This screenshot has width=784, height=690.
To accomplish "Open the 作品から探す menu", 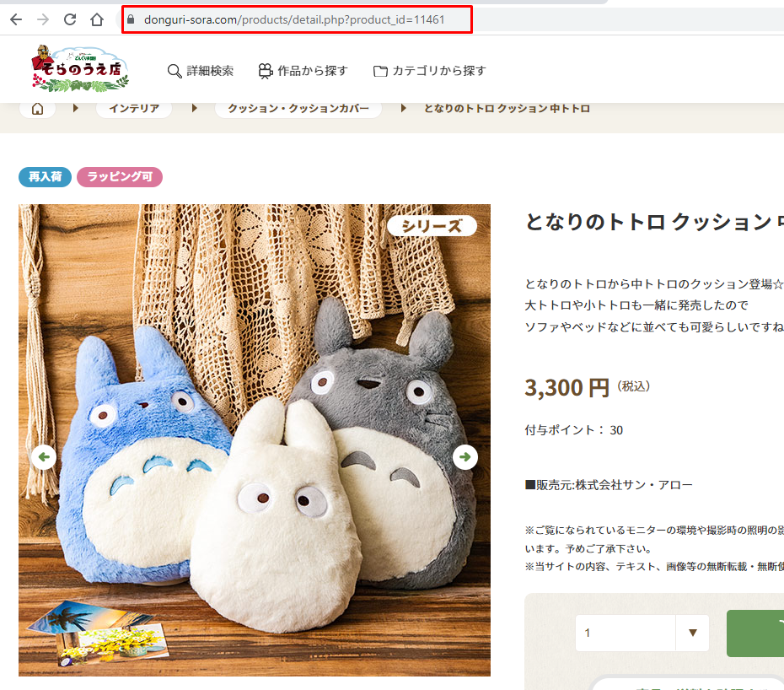I will click(x=313, y=71).
